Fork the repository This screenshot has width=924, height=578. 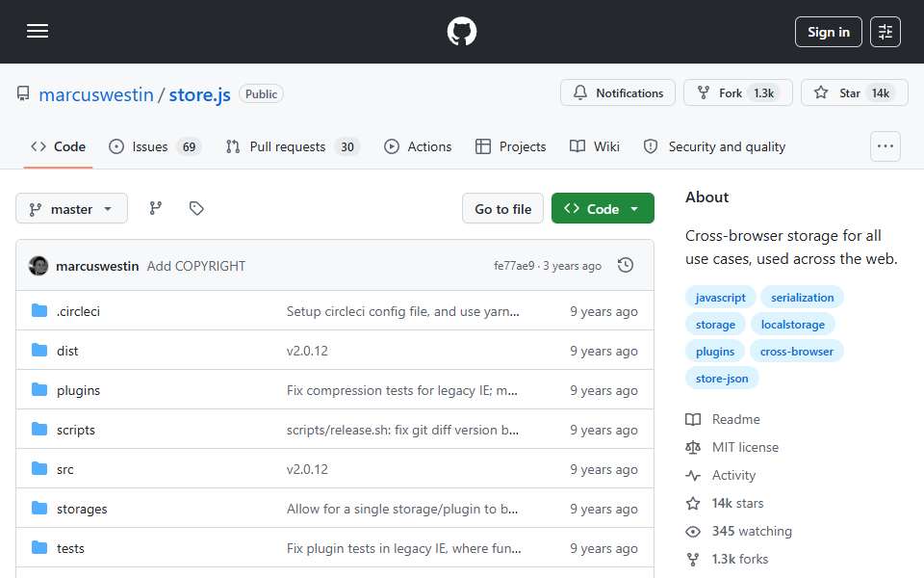(x=738, y=93)
